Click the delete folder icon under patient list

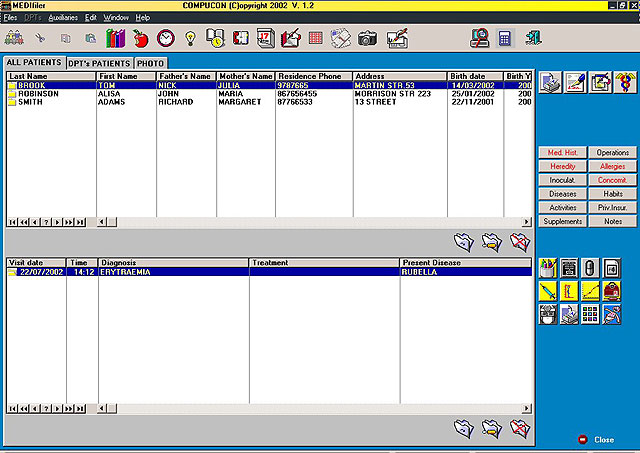tap(520, 243)
